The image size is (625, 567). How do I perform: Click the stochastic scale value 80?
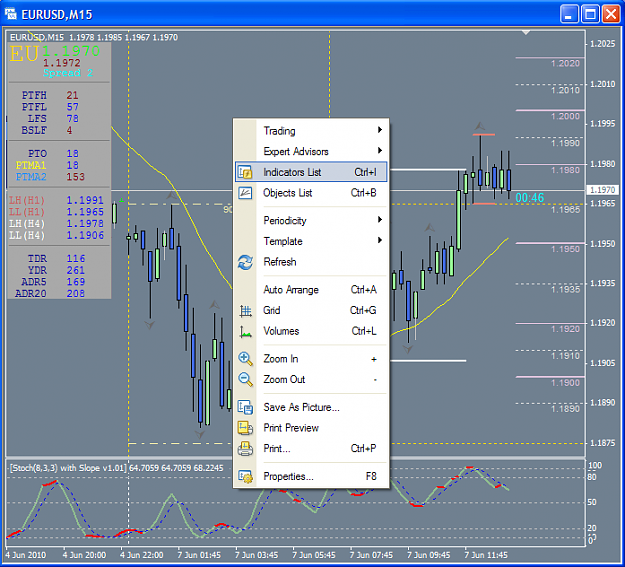(592, 477)
